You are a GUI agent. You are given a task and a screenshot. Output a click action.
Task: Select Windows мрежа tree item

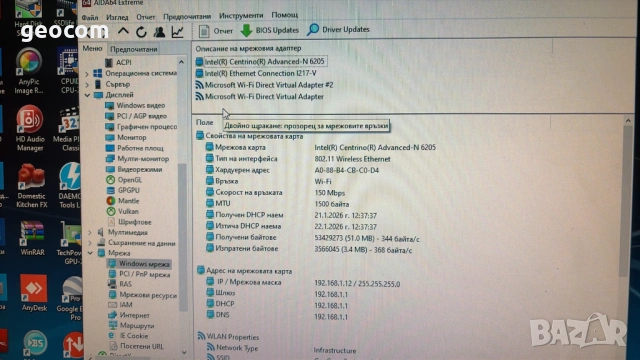coord(139,264)
